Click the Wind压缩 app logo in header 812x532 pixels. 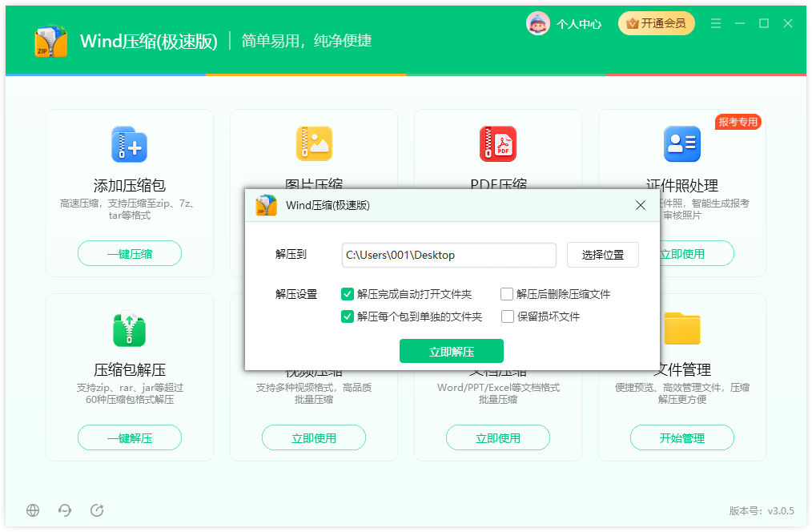pyautogui.click(x=50, y=41)
